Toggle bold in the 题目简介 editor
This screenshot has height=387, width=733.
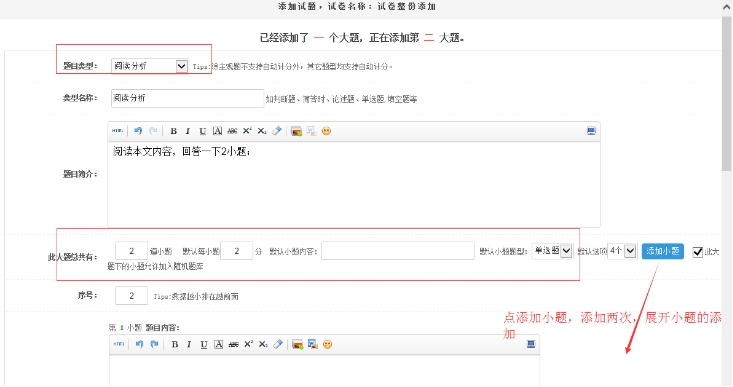pyautogui.click(x=173, y=131)
